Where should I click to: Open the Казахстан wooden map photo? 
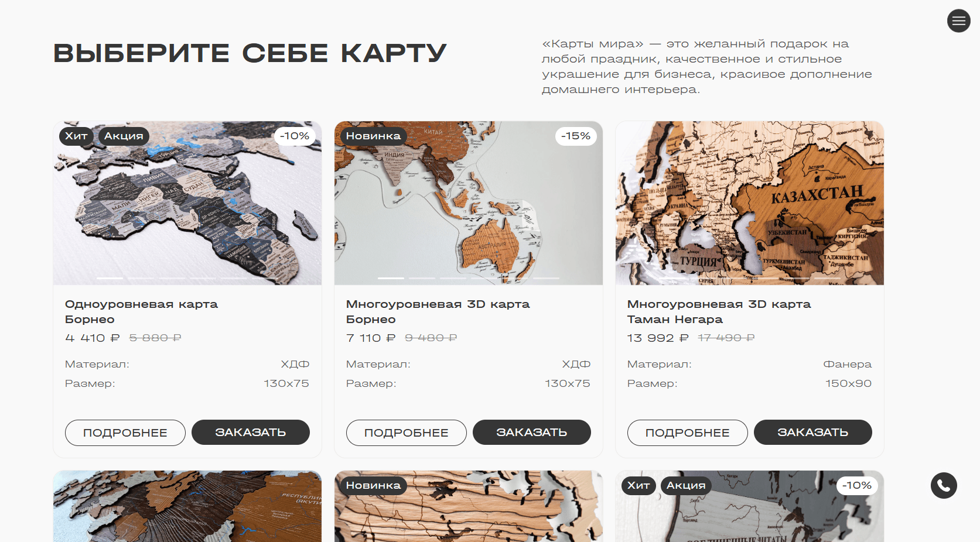tap(750, 203)
